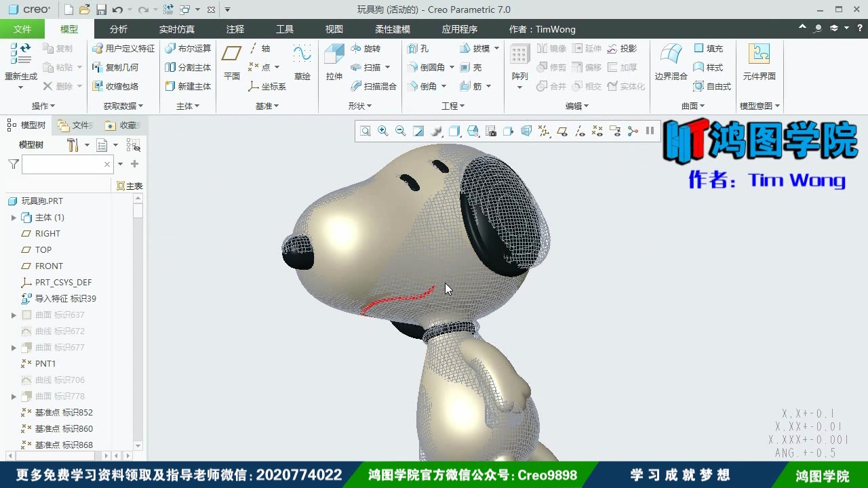Image resolution: width=868 pixels, height=488 pixels.
Task: Open the 扫描 dropdown arrow
Action: click(387, 67)
